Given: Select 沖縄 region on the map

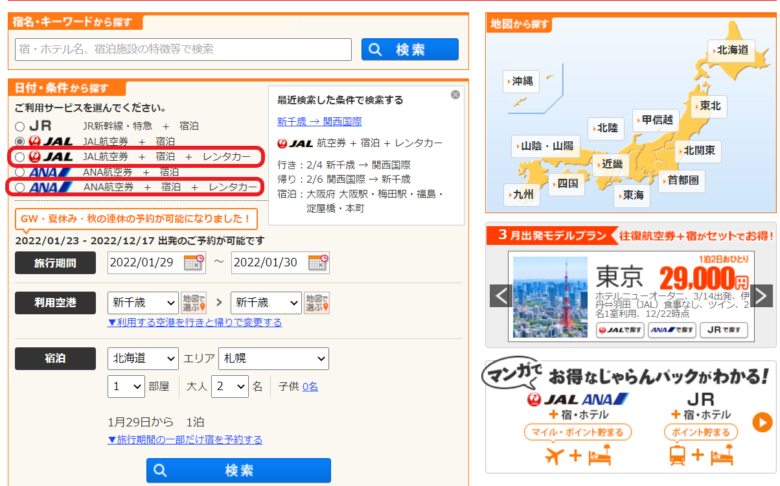Looking at the screenshot, I should pyautogui.click(x=521, y=81).
